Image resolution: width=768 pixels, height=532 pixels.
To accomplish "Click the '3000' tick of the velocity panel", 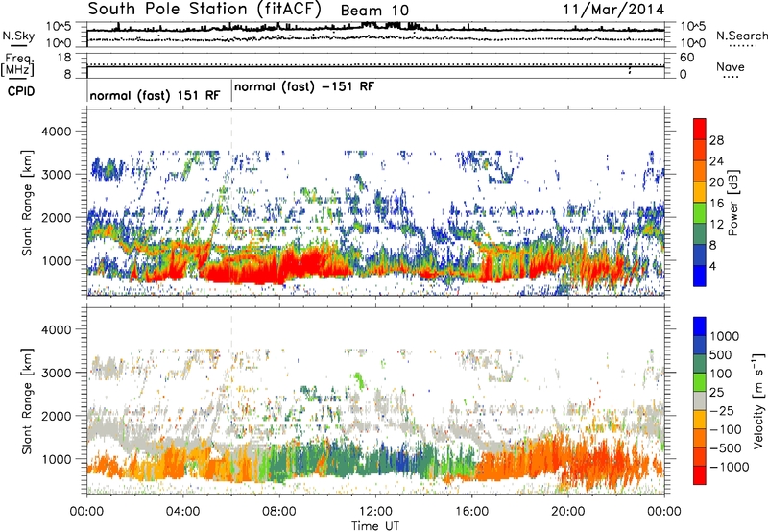I will [x=56, y=373].
